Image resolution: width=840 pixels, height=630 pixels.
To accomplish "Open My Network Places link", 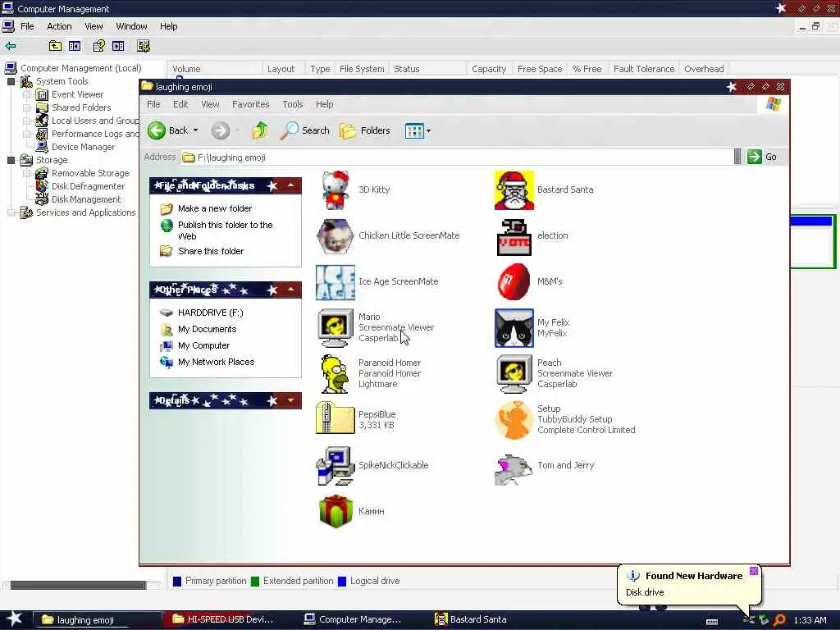I will (x=216, y=362).
